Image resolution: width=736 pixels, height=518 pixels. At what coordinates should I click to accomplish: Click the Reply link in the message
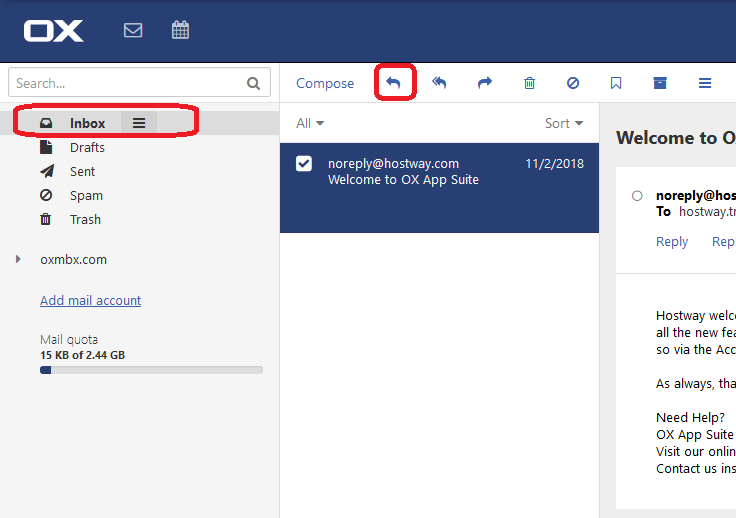[x=672, y=242]
